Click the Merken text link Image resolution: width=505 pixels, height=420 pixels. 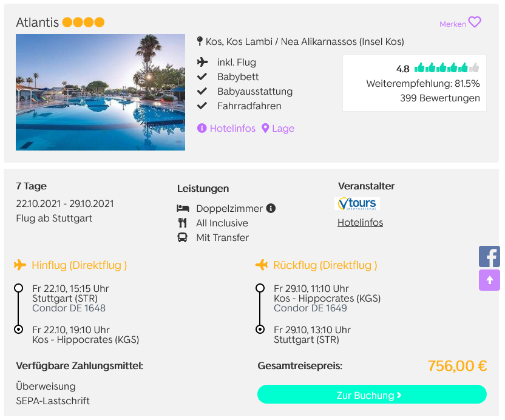click(453, 24)
